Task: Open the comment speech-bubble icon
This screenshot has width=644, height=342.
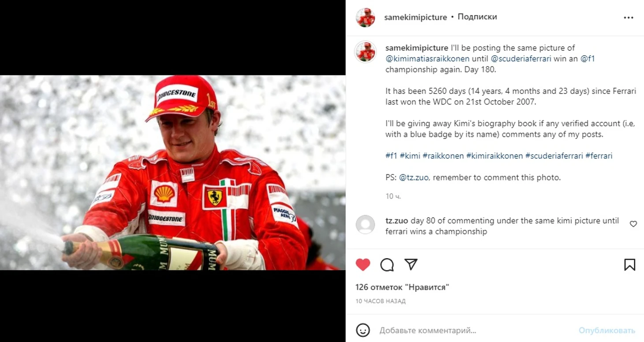Action: point(387,264)
